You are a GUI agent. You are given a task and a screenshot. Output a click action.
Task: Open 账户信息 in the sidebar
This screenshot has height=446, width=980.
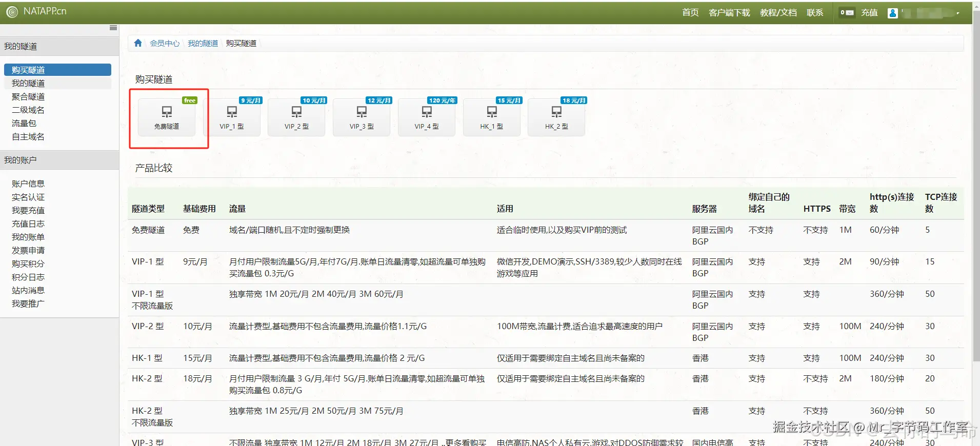coord(28,184)
